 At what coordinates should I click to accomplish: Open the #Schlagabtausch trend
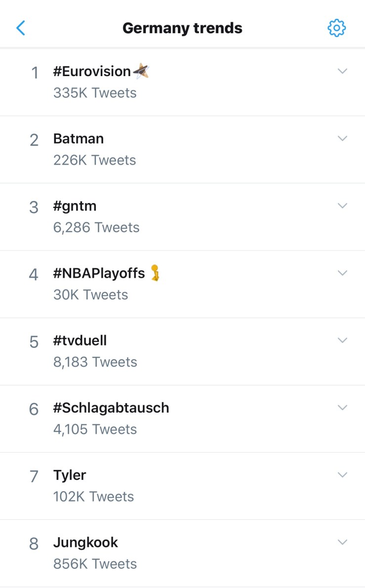111,408
